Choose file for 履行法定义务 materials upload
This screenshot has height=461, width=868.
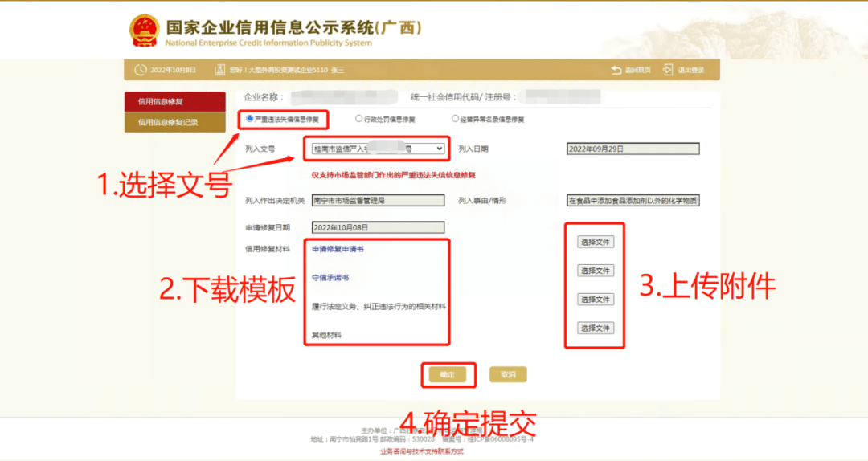click(596, 300)
